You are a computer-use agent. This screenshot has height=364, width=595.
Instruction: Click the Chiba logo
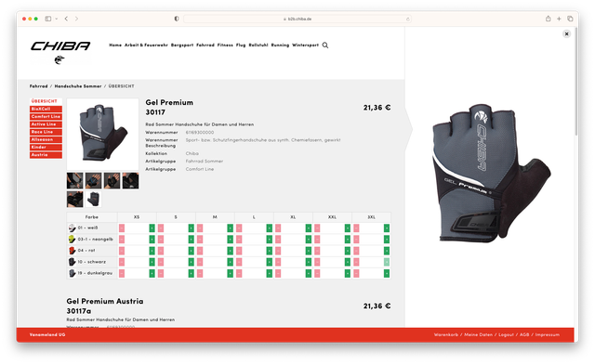coord(60,51)
